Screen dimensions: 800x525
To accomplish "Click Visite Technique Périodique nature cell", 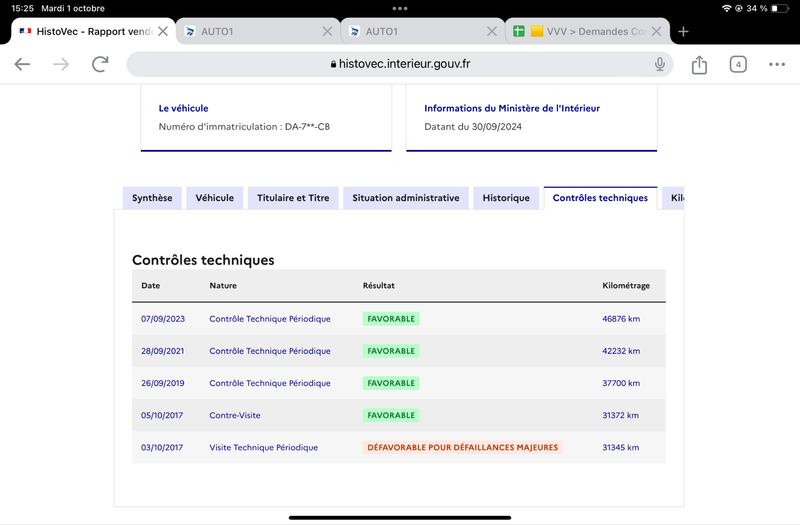I will tap(263, 447).
